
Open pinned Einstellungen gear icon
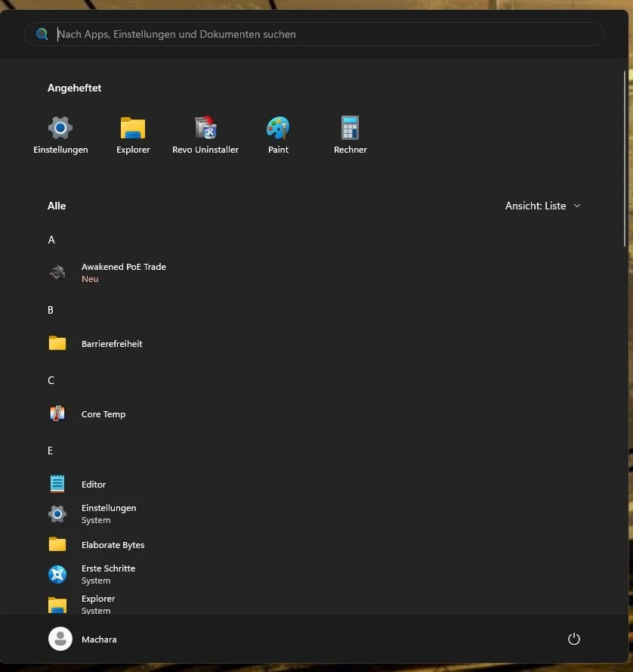click(x=60, y=128)
